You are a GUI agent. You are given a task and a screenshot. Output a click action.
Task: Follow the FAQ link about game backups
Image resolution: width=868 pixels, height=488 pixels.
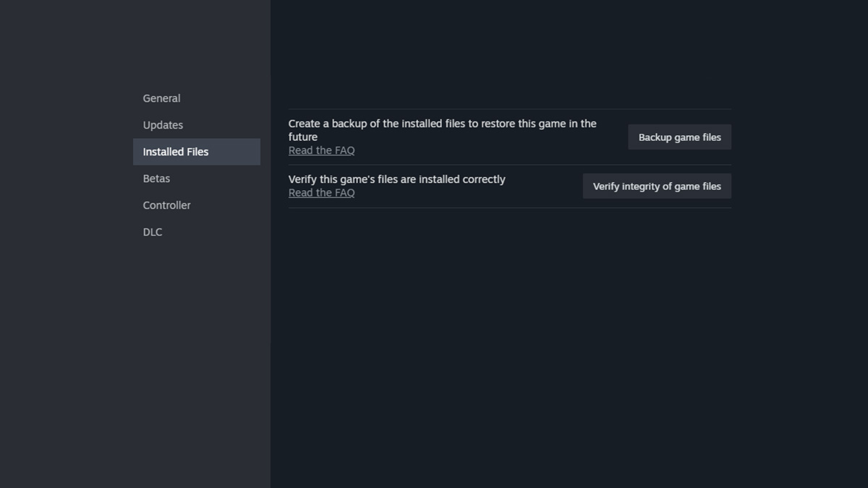click(x=321, y=150)
